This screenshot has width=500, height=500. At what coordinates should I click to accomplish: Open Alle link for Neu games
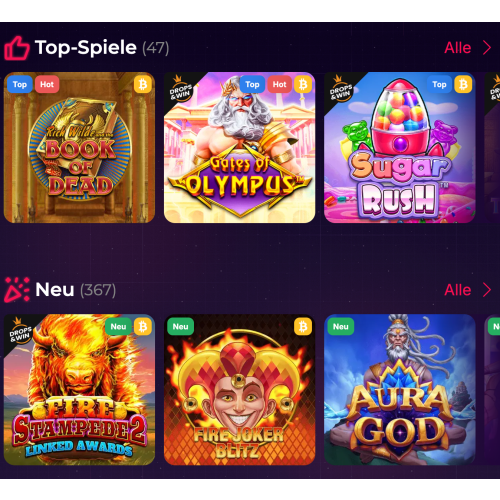[458, 290]
